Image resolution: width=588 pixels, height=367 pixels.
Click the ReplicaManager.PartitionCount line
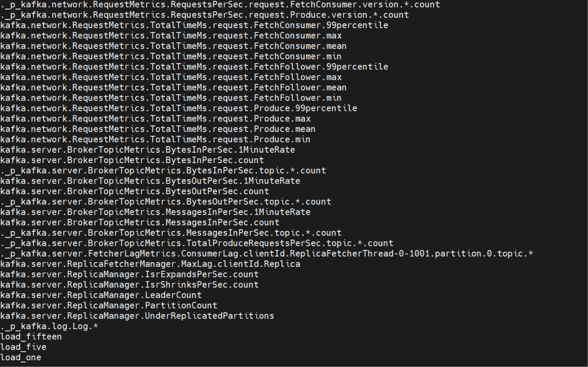[109, 306]
